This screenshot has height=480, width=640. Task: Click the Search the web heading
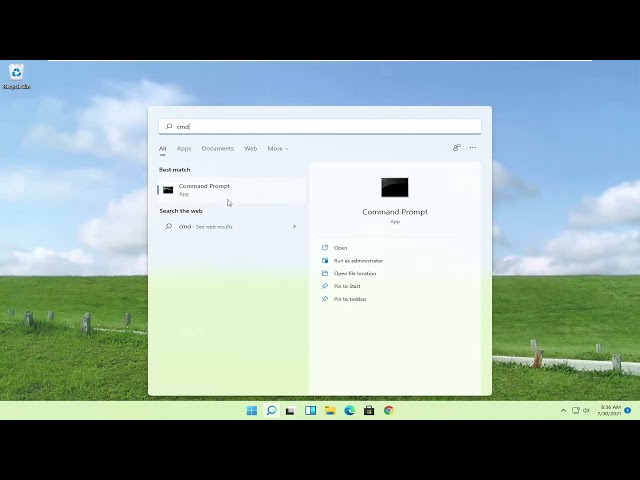(181, 211)
